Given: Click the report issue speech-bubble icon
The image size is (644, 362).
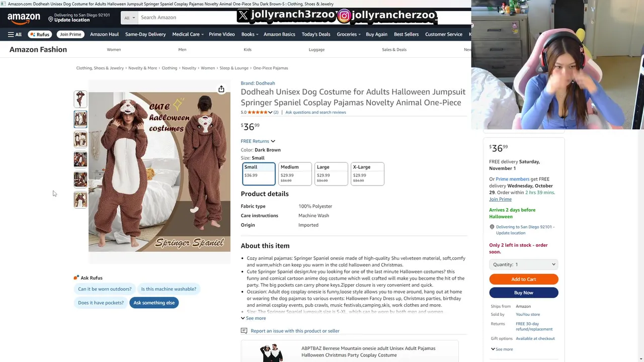Looking at the screenshot, I should (x=244, y=331).
